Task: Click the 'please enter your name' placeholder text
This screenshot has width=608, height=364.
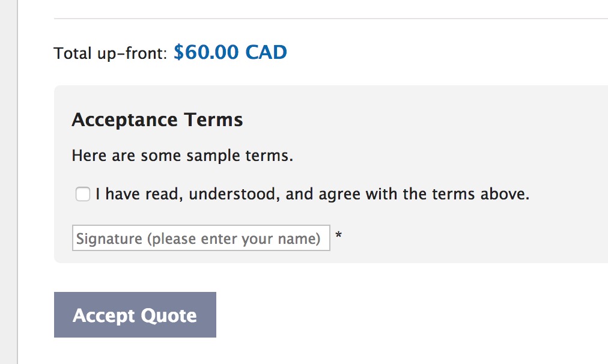Action: tap(234, 239)
